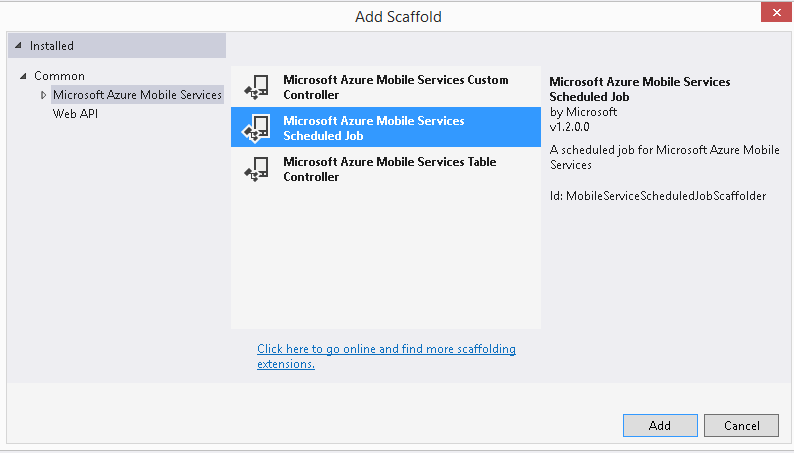
Task: Click the Table Controller scaffold icon
Action: (x=257, y=169)
